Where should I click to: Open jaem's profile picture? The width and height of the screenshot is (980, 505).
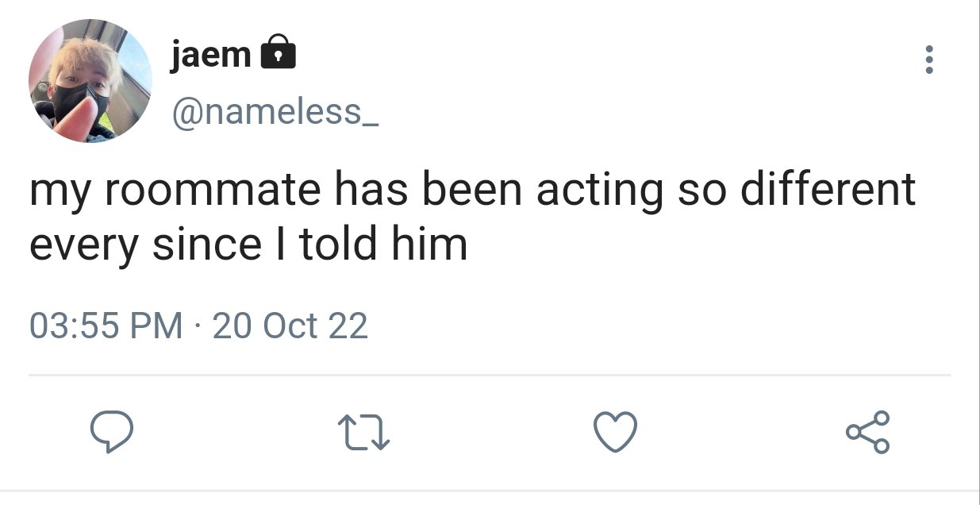point(90,81)
